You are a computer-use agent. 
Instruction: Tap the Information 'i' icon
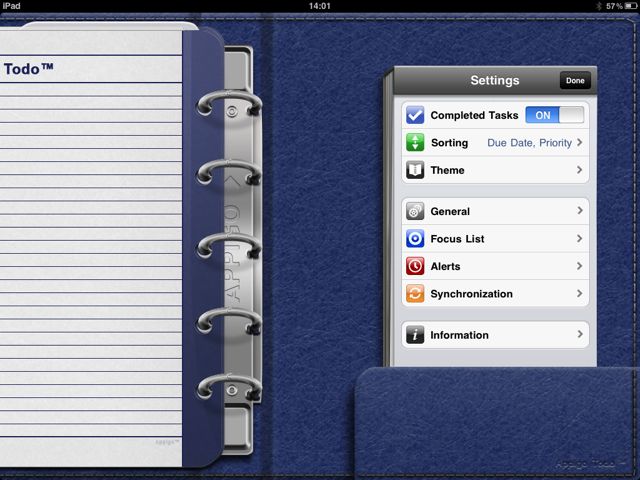tap(415, 335)
